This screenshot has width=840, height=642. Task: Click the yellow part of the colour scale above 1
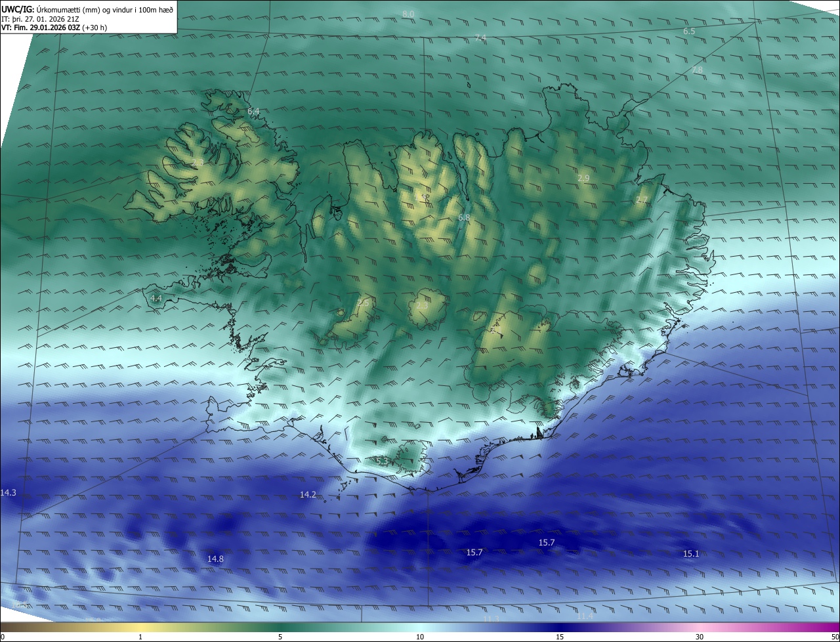pos(140,627)
